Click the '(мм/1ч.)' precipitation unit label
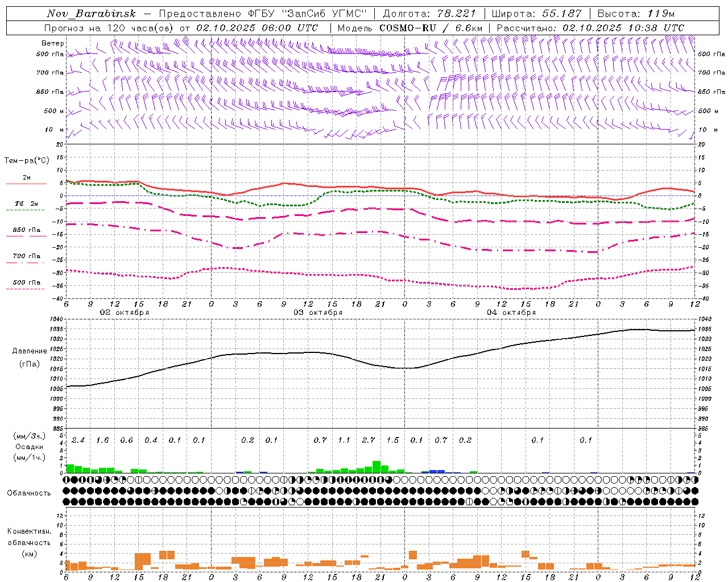The height and width of the screenshot is (582, 728). (30, 457)
